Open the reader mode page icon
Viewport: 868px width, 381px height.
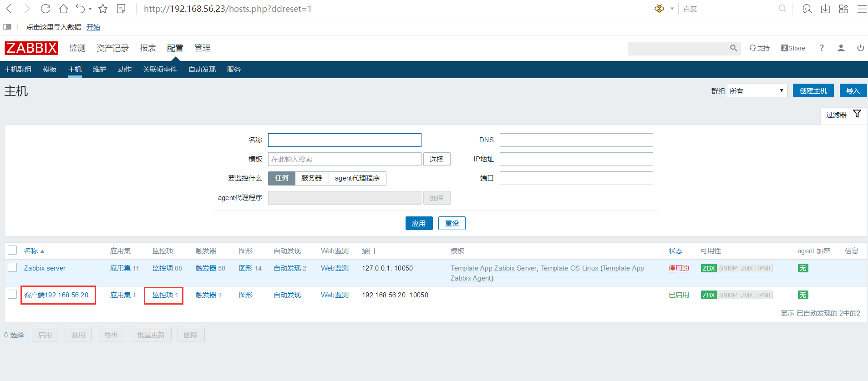pyautogui.click(x=121, y=9)
